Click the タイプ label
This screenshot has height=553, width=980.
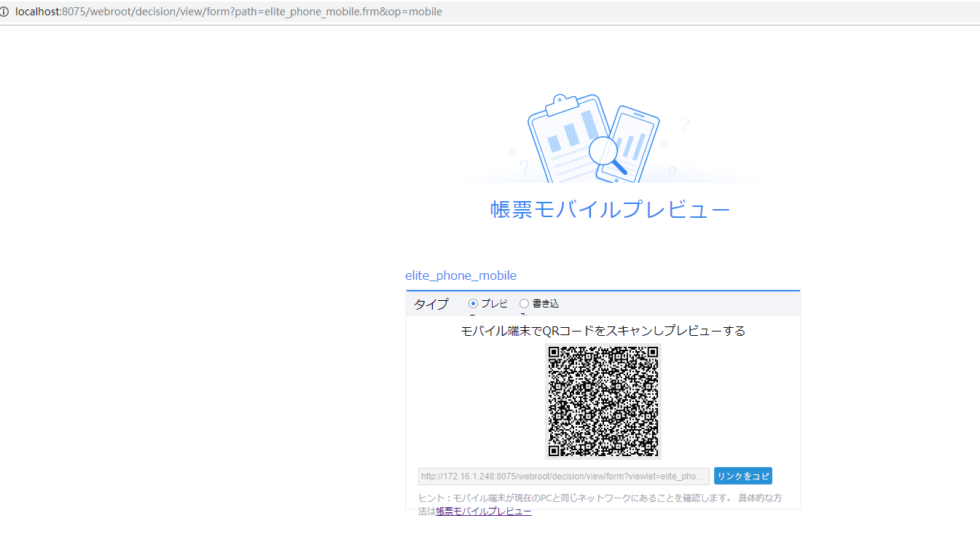pos(431,304)
